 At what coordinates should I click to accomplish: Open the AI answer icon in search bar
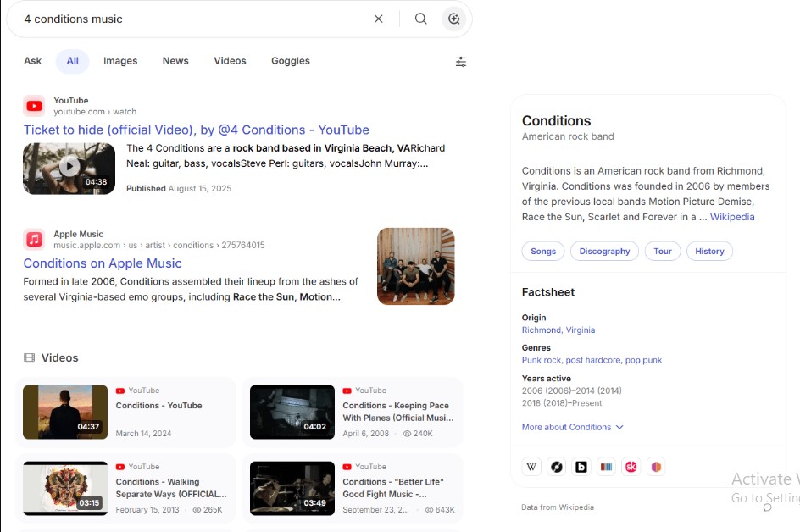coord(453,19)
